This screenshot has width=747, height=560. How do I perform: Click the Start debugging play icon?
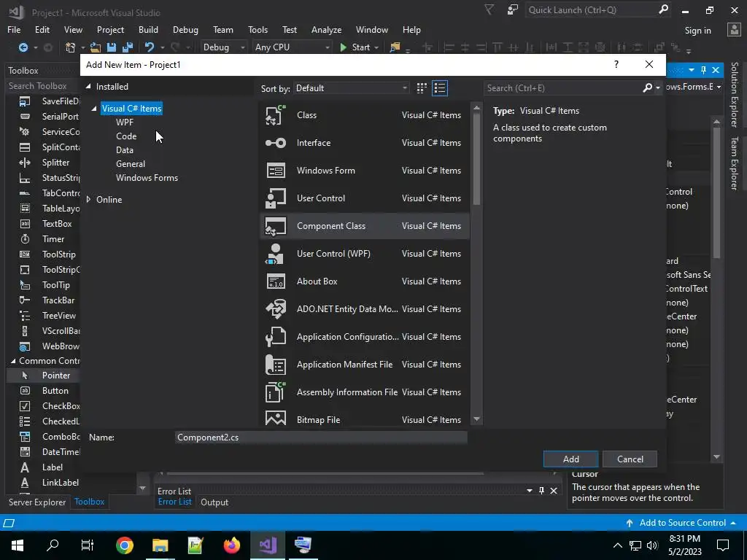pos(343,47)
